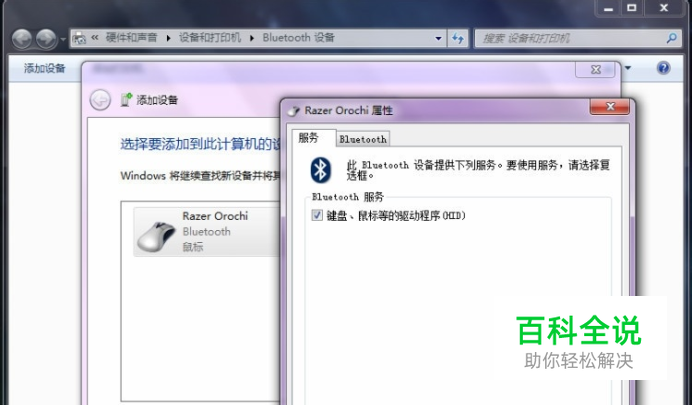Image resolution: width=692 pixels, height=405 pixels.
Task: Click the address bar refresh button
Action: tap(458, 38)
